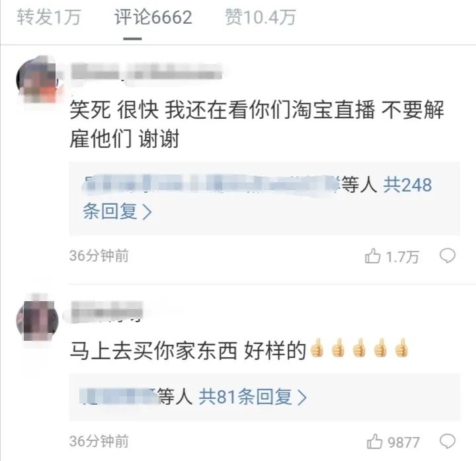Open the first commenter's avatar
This screenshot has width=476, height=461.
coord(37,79)
